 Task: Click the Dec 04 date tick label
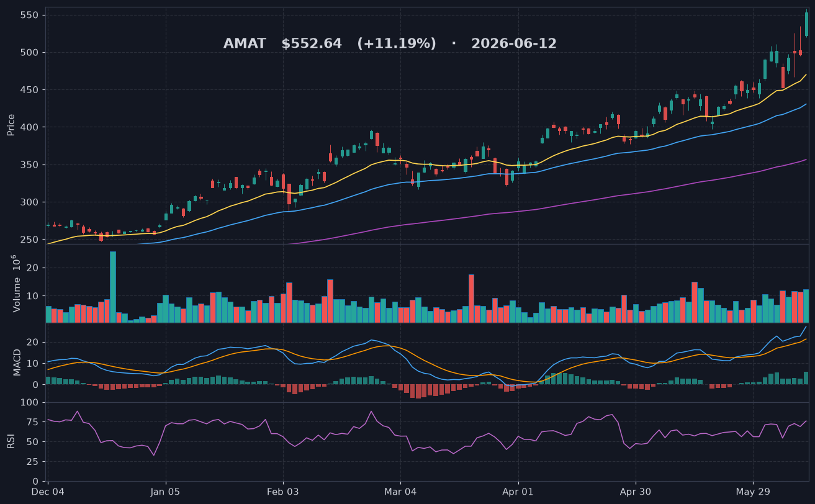(48, 492)
